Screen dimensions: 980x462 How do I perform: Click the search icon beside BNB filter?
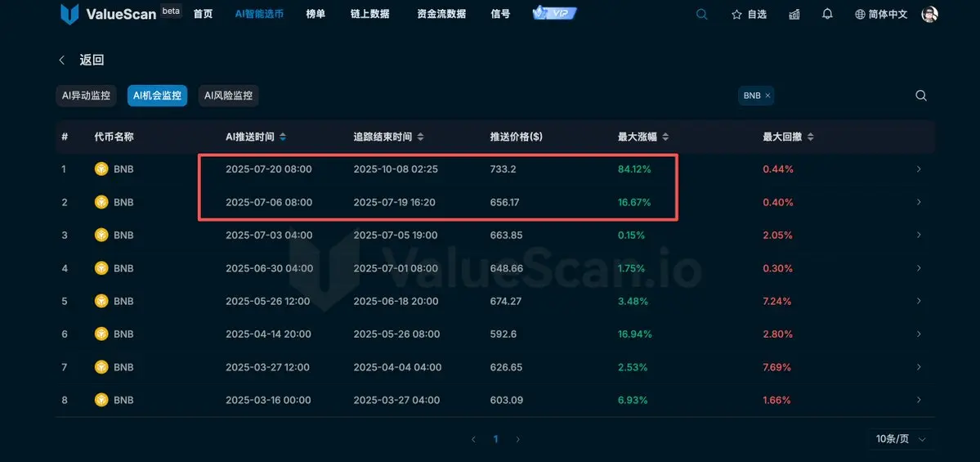click(x=920, y=96)
